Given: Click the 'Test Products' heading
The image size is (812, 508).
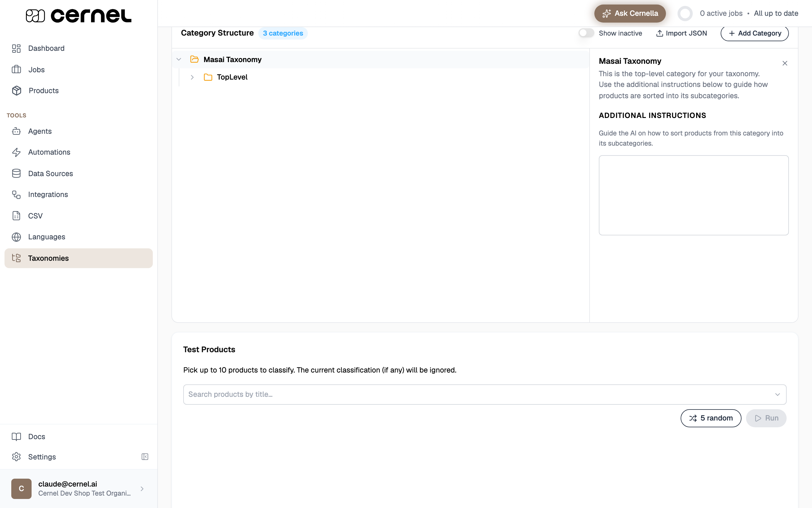Looking at the screenshot, I should click(209, 349).
